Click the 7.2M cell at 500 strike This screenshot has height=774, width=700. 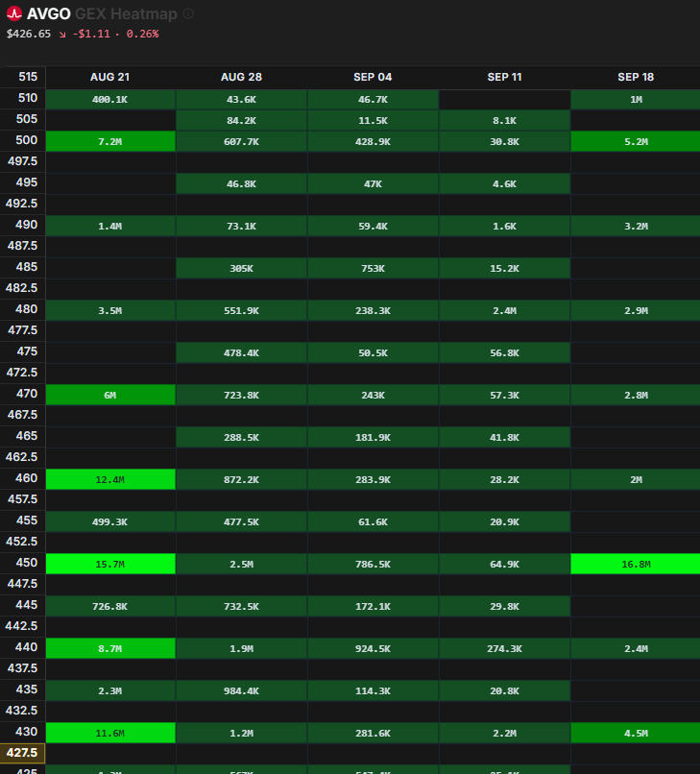tap(110, 141)
